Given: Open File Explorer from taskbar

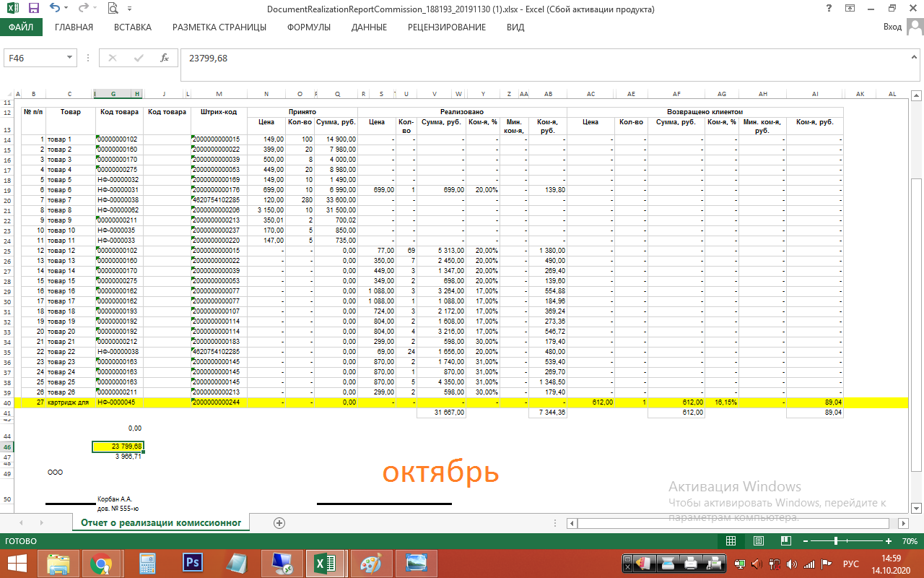Looking at the screenshot, I should [59, 564].
